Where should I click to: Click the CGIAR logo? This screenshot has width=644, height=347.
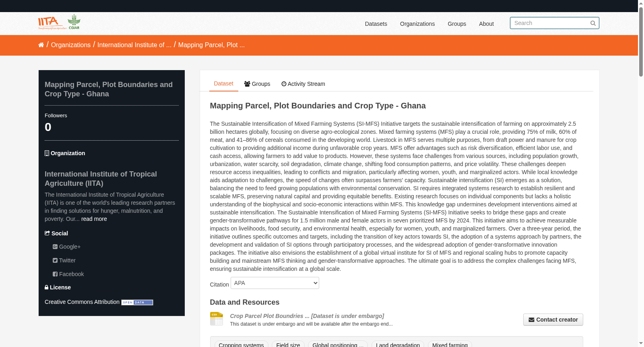[74, 22]
